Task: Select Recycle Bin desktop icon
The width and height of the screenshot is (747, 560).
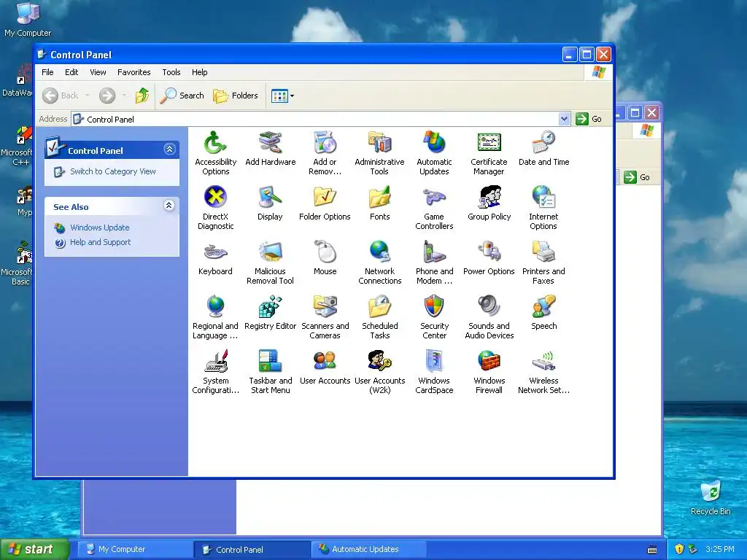Action: [711, 497]
